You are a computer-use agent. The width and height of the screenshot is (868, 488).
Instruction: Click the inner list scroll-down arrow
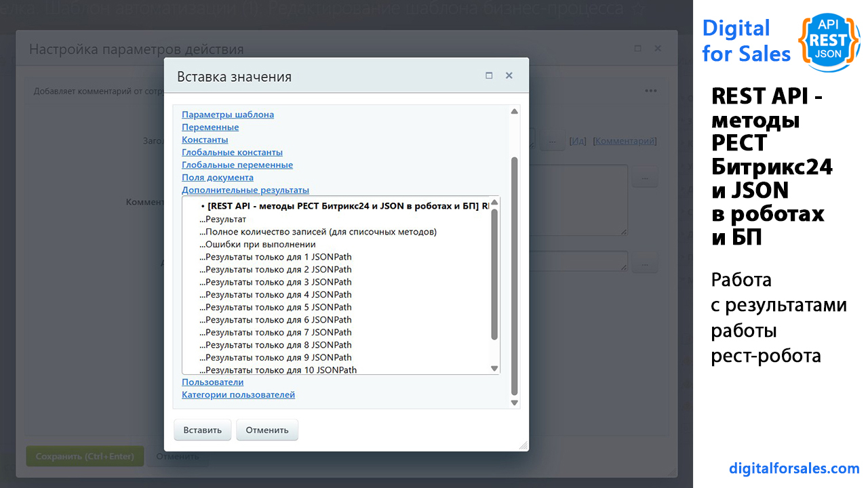click(494, 368)
